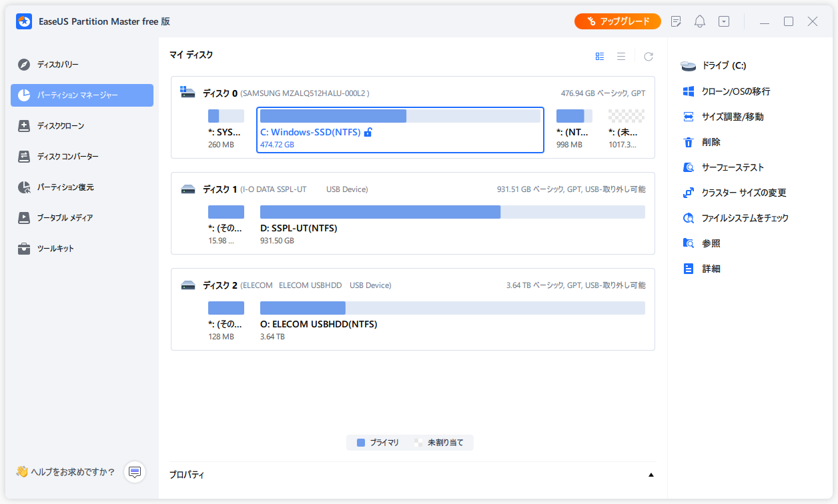Image resolution: width=838 pixels, height=504 pixels.
Task: Switch to the compact disk view layout
Action: [599, 56]
